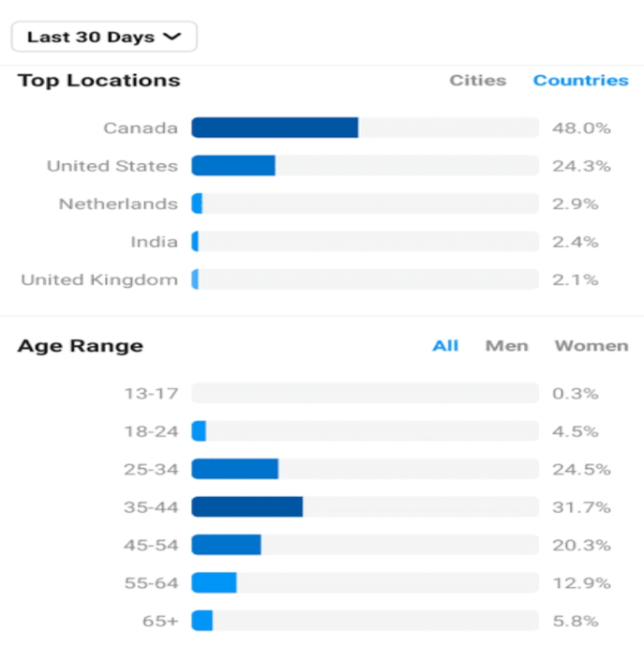Select the Countries tab

pos(580,81)
